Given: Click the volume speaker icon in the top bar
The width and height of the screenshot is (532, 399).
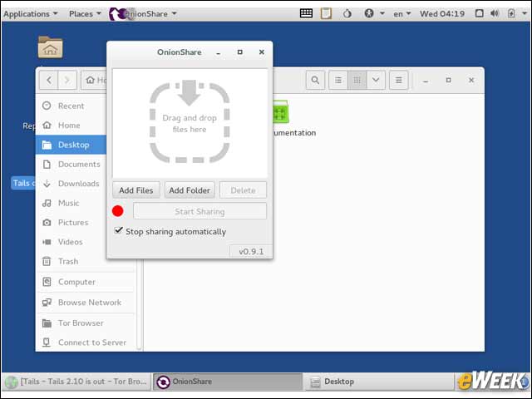Looking at the screenshot, I should [x=495, y=13].
